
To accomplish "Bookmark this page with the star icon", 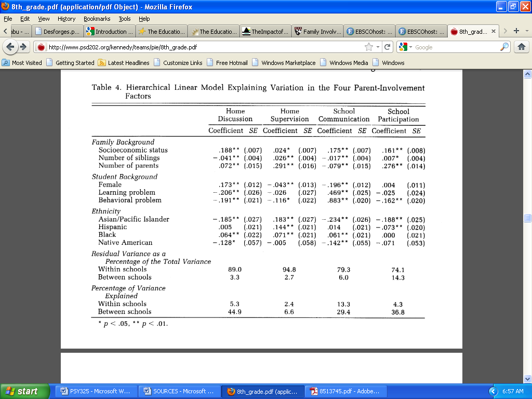I will [369, 47].
